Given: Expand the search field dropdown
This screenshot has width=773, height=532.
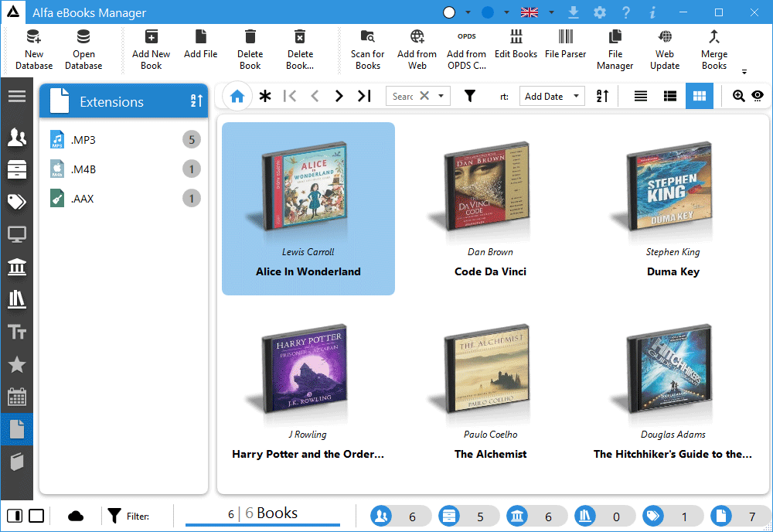Looking at the screenshot, I should click(x=441, y=96).
